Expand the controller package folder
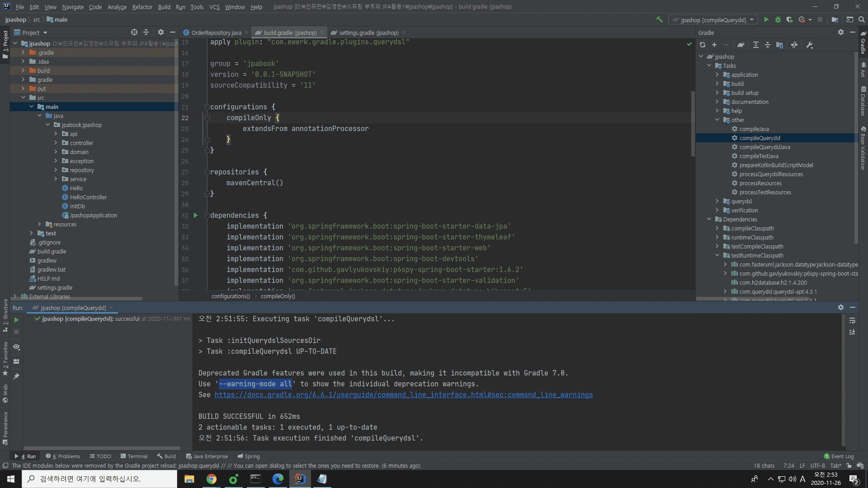Image resolution: width=868 pixels, height=488 pixels. [56, 143]
